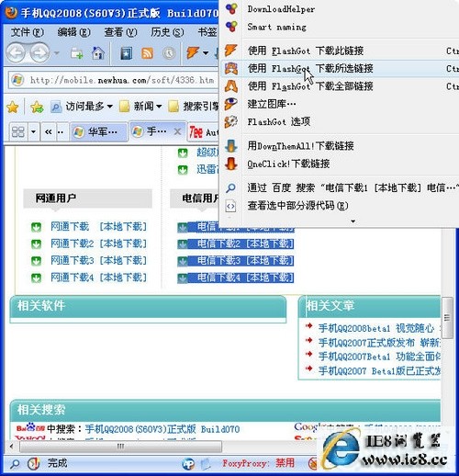Click the orange RSS feed icon
This screenshot has width=459, height=476.
147,53
